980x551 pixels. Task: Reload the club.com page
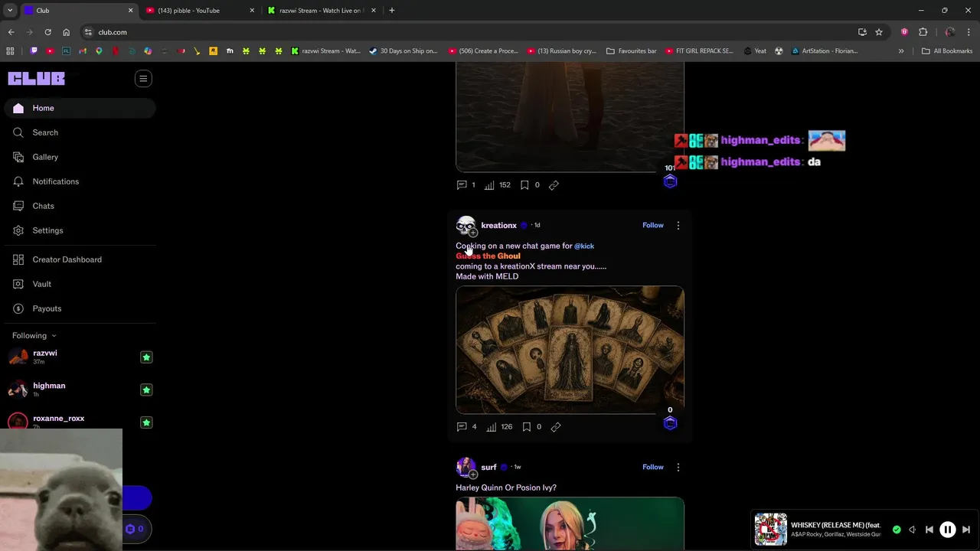pos(47,32)
